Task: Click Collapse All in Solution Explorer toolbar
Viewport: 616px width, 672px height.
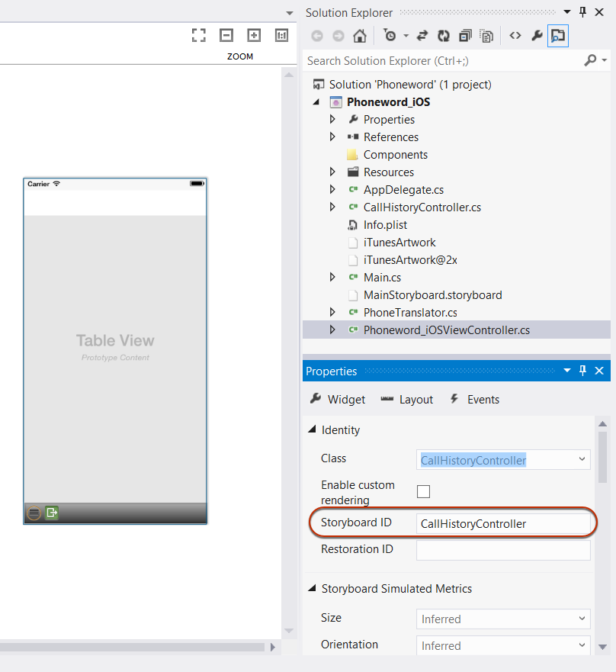Action: (465, 36)
